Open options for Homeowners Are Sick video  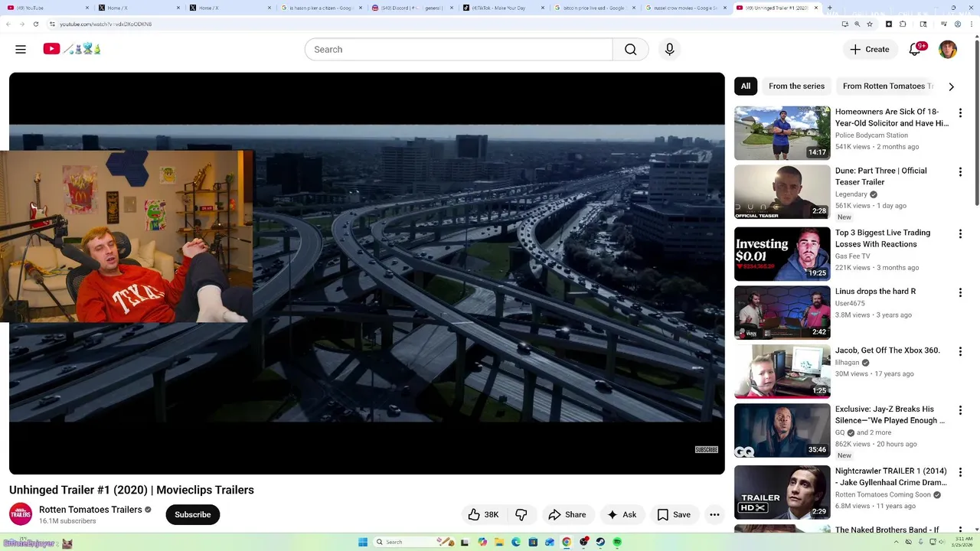click(x=960, y=113)
